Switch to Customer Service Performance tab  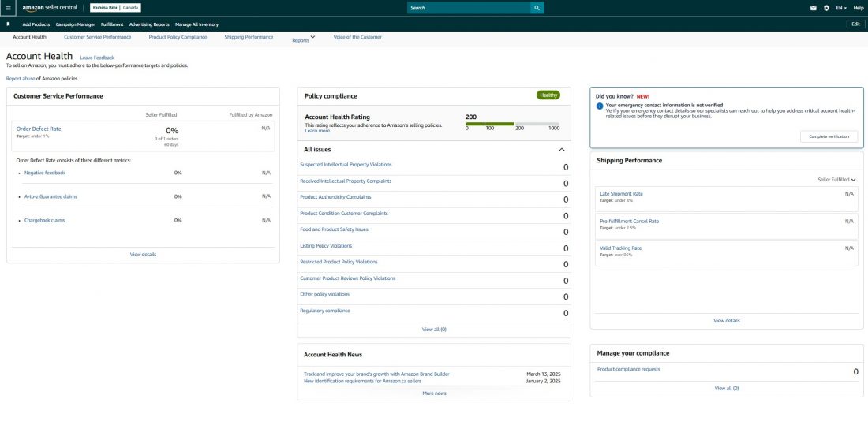[97, 37]
